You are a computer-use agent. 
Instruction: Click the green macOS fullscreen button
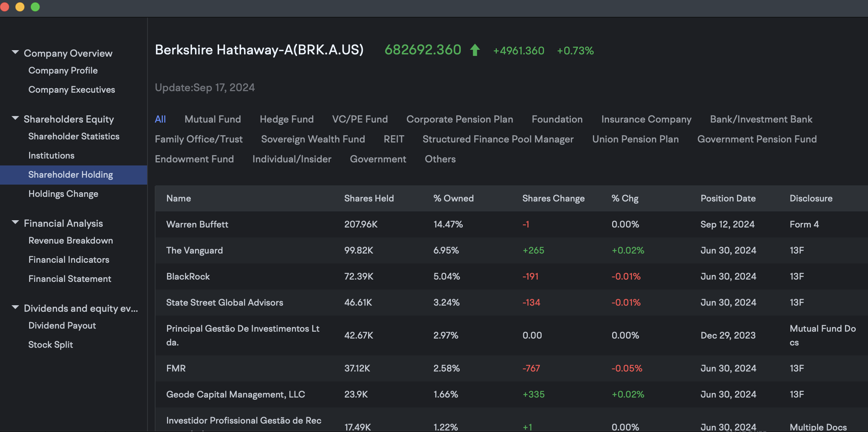tap(35, 7)
